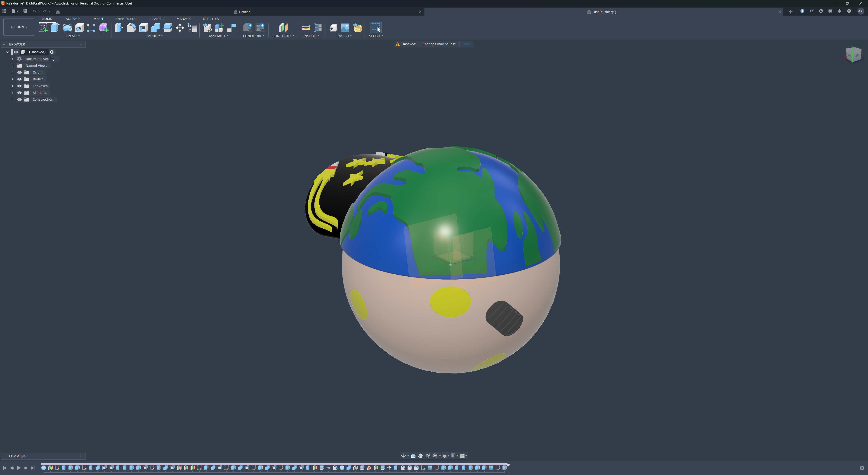This screenshot has height=475, width=868.
Task: Switch to the SURFACE tab
Action: 73,19
